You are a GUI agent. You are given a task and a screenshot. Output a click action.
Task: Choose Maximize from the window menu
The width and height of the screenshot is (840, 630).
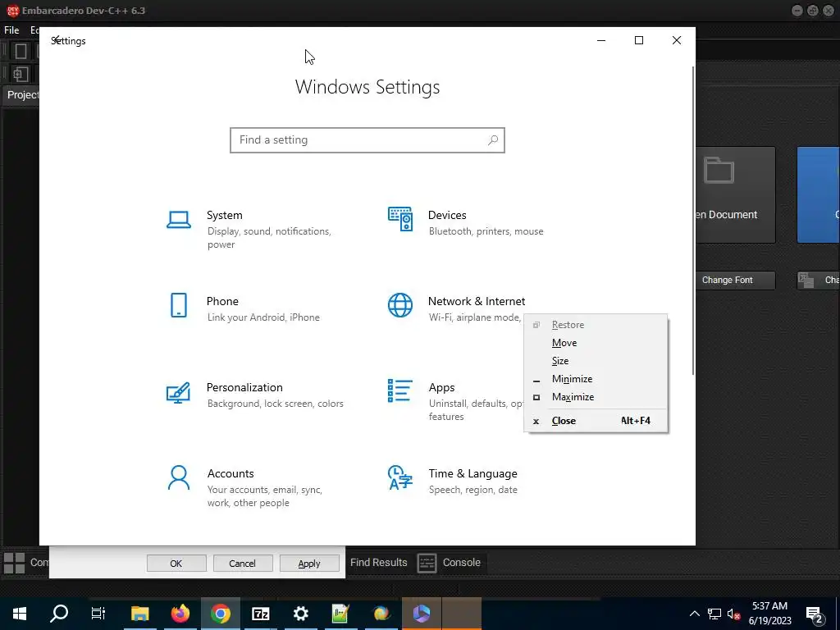point(596,397)
